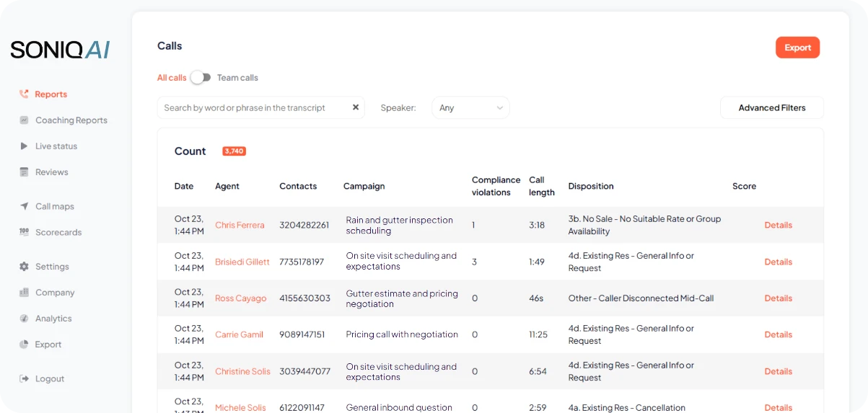Click the Logout arrow icon
868x413 pixels.
click(24, 378)
